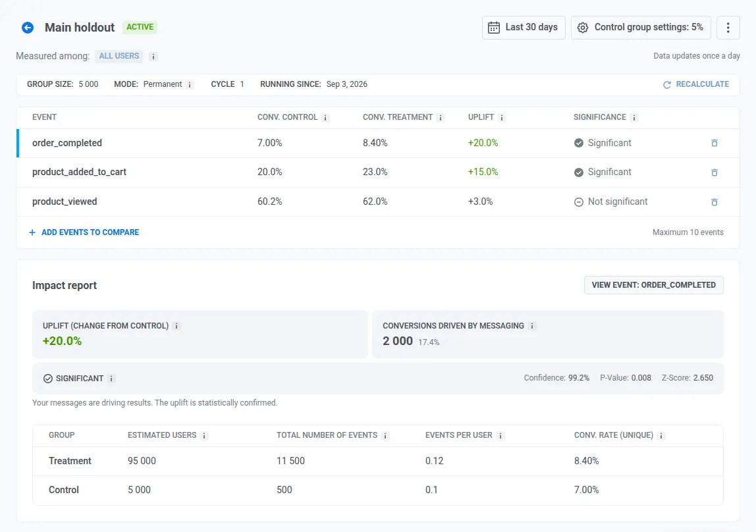
Task: Click the 2 000 conversions driven value
Action: (x=398, y=341)
